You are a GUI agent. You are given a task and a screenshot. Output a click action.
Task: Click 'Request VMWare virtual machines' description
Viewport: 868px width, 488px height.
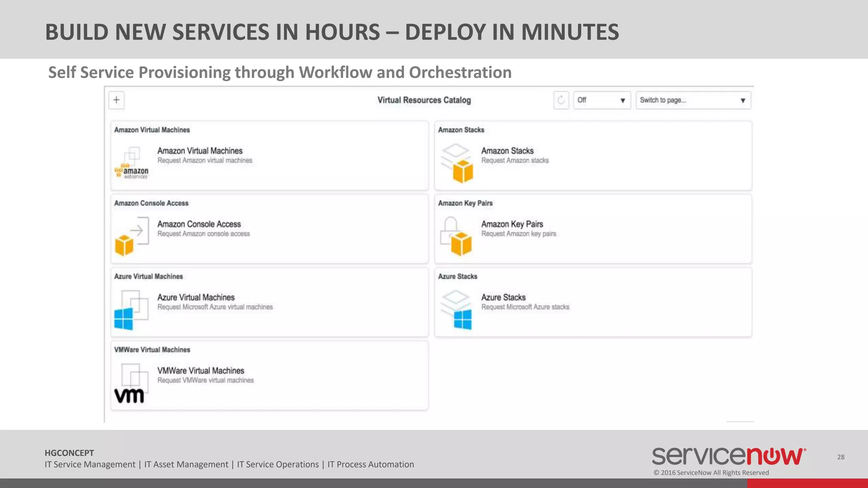point(206,380)
